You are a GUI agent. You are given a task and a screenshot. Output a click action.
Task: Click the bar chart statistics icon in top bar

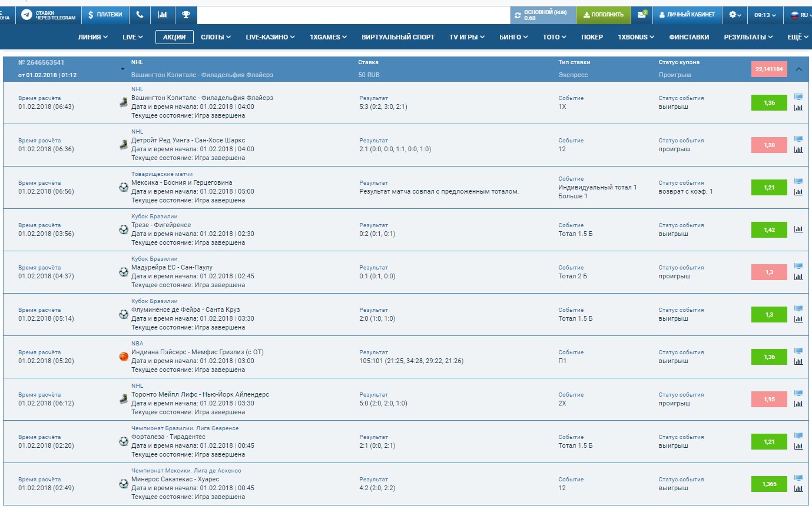tap(163, 15)
